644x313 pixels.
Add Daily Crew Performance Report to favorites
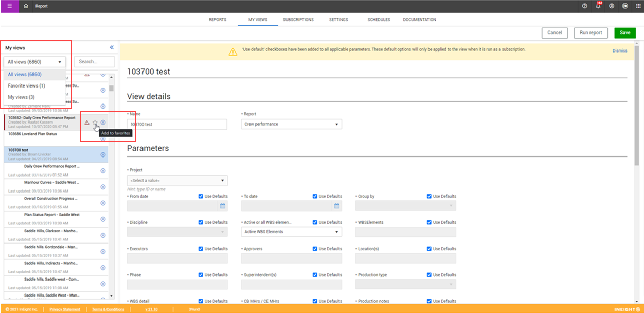tap(95, 123)
